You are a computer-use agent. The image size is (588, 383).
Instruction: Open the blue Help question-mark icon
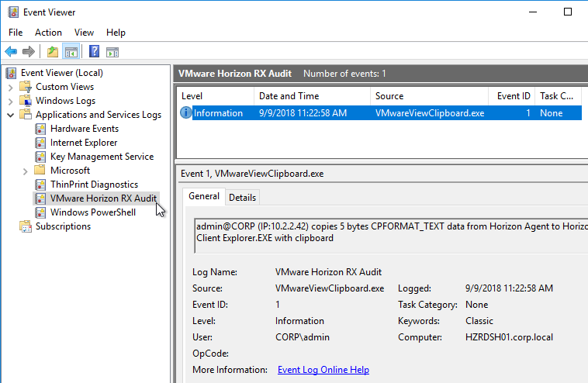[94, 51]
